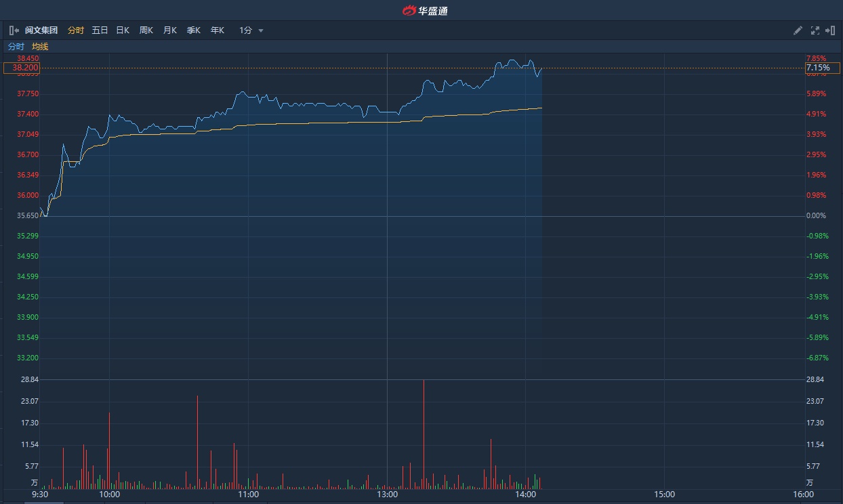
Task: Click the fullscreen expand arrows icon
Action: [815, 30]
